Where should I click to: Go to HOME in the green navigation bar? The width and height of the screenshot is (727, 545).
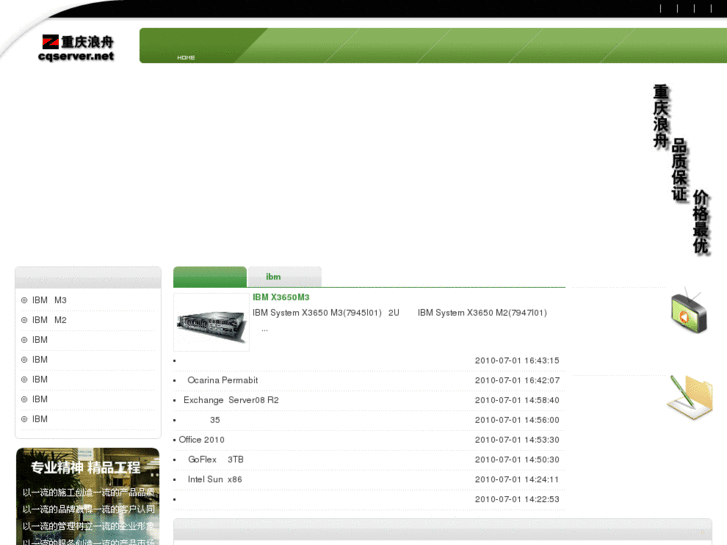186,58
